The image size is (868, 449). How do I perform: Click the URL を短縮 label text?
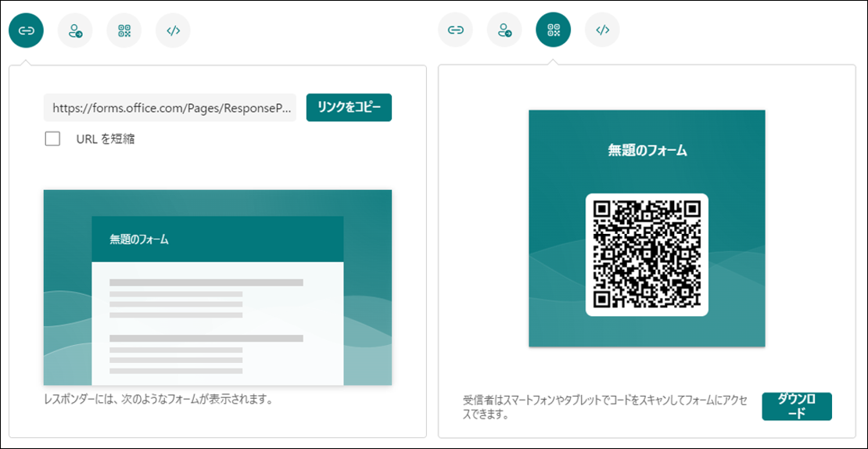[106, 139]
